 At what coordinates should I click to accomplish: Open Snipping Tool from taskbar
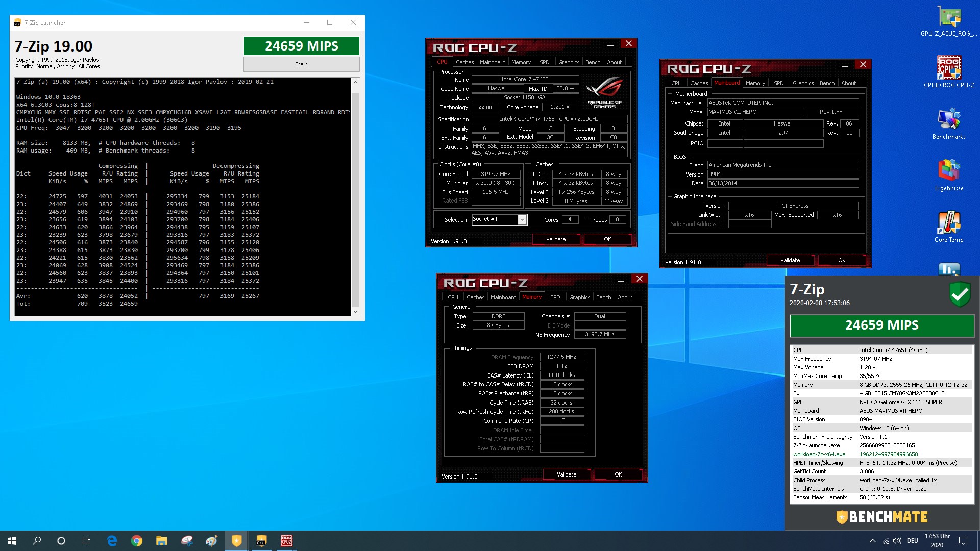point(187,541)
